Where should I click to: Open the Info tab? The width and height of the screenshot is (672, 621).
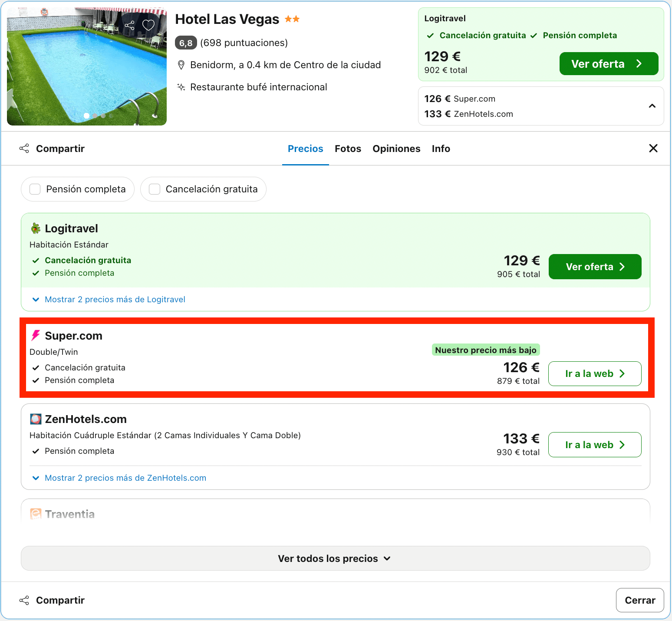coord(441,149)
